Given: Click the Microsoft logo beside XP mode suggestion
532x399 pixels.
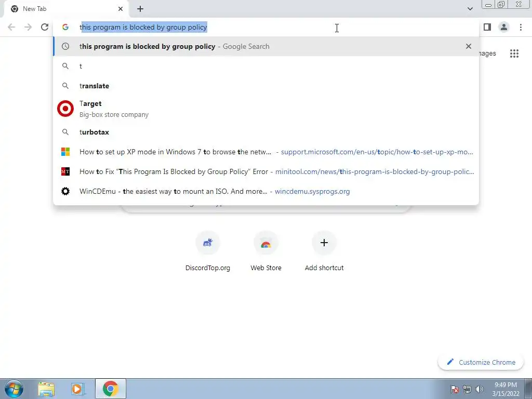Looking at the screenshot, I should click(65, 152).
